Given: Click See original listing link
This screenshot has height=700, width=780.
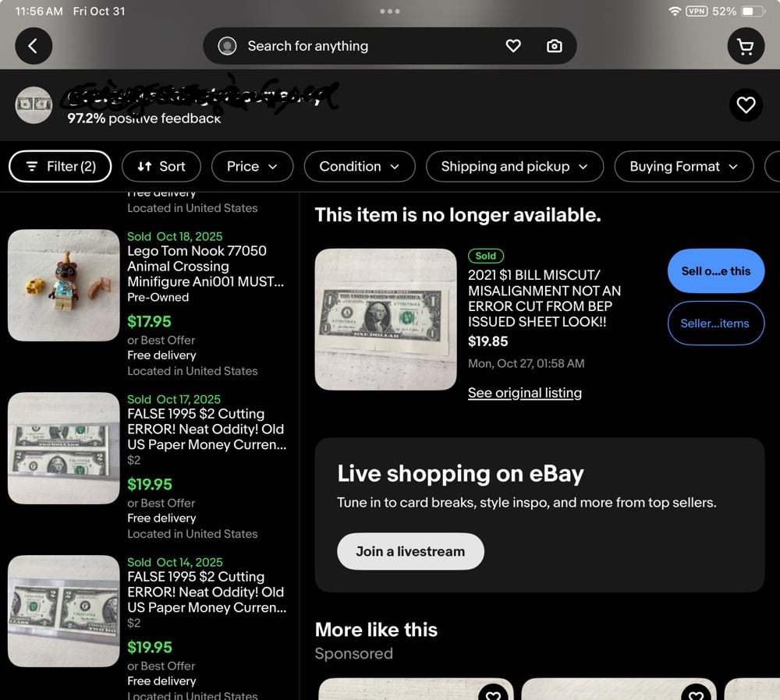Looking at the screenshot, I should (524, 393).
